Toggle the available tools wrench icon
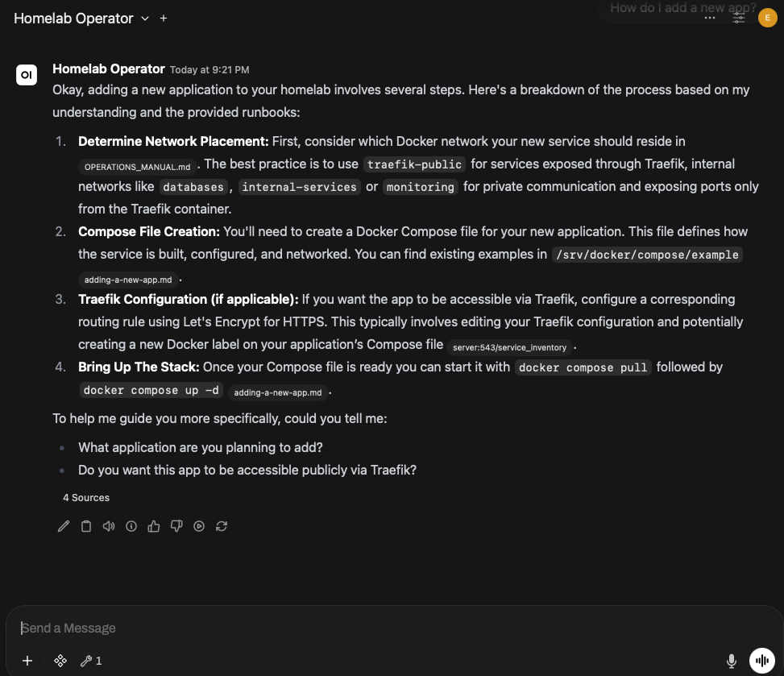Viewport: 784px width, 676px height. 91,661
